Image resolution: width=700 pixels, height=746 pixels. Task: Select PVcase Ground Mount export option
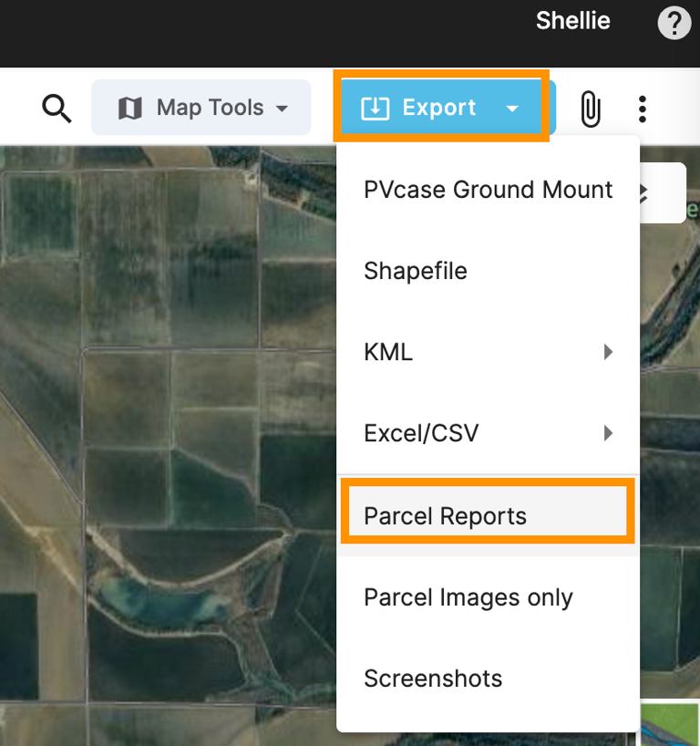(x=488, y=190)
